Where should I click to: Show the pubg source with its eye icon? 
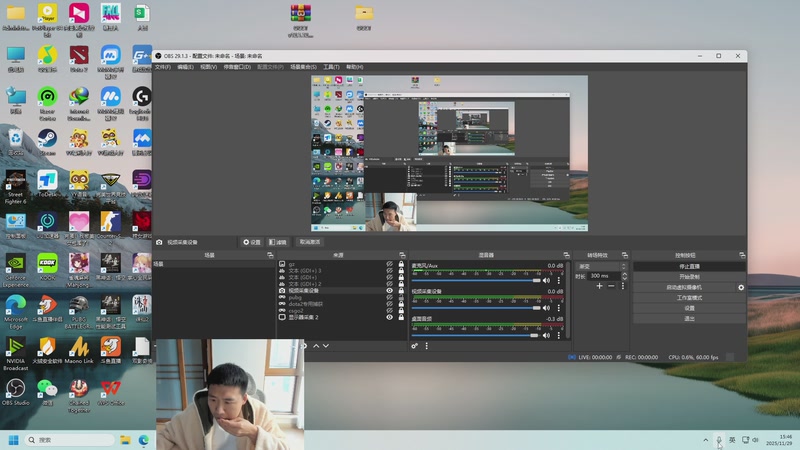click(x=389, y=297)
